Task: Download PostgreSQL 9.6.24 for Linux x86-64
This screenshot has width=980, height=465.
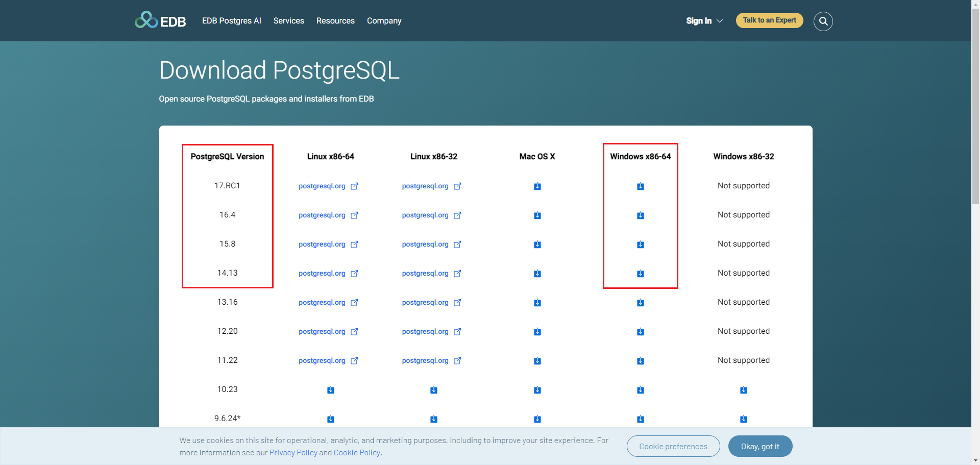Action: point(331,419)
